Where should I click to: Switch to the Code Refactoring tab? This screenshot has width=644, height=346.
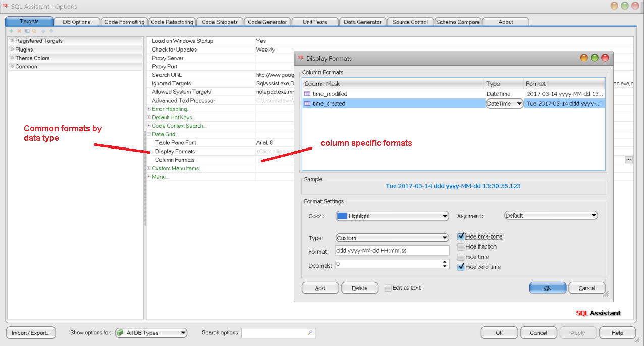(172, 22)
